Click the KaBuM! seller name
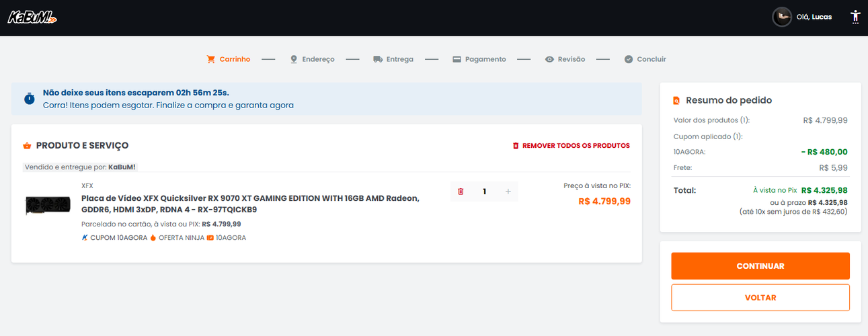The image size is (868, 336). point(122,167)
